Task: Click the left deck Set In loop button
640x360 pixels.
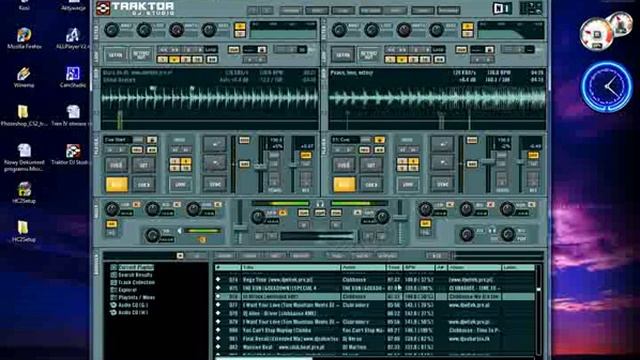Action: (x=116, y=55)
